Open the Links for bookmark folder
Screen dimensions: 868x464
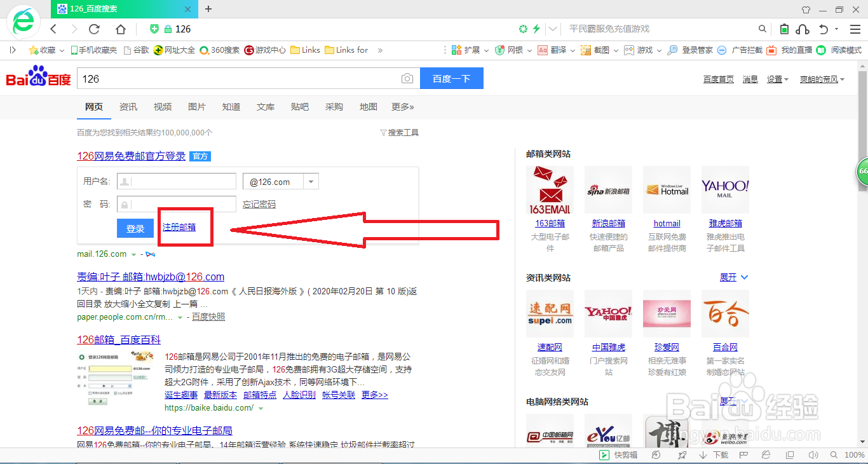(x=346, y=50)
